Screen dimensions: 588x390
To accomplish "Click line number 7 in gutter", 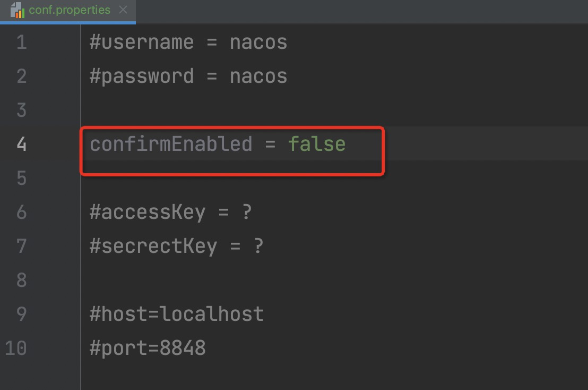I will pyautogui.click(x=21, y=246).
